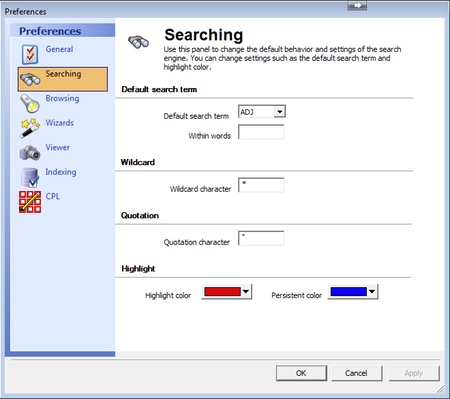Viewport: 450px width, 399px height.
Task: Click the "Default search term" field label
Action: [196, 116]
